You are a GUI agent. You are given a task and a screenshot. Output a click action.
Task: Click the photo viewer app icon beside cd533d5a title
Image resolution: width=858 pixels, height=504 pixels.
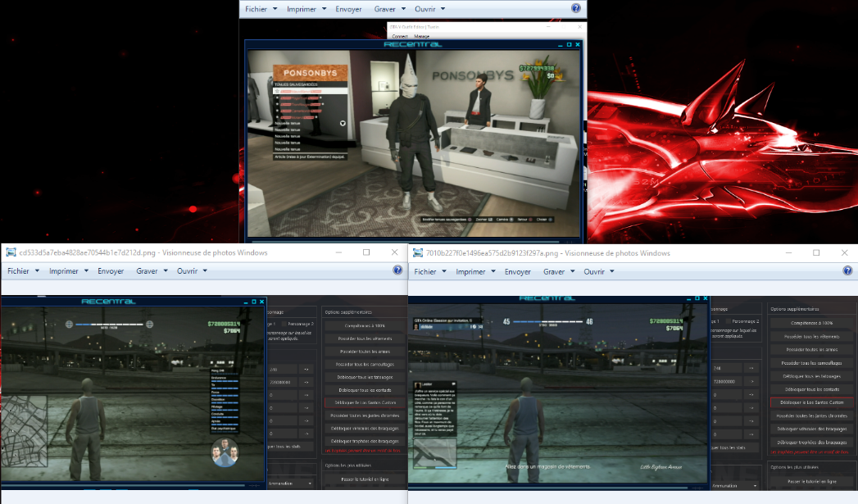11,252
